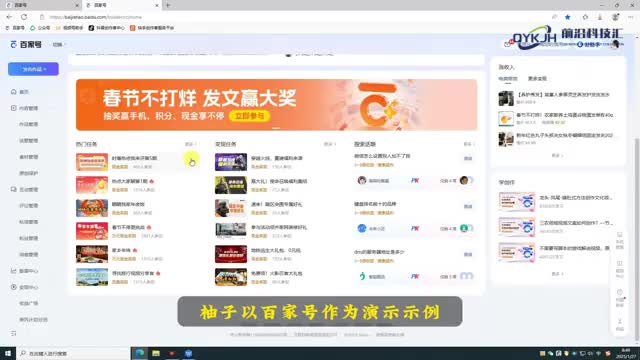Open the Windows Start menu
The height and width of the screenshot is (360, 640).
(x=8, y=353)
